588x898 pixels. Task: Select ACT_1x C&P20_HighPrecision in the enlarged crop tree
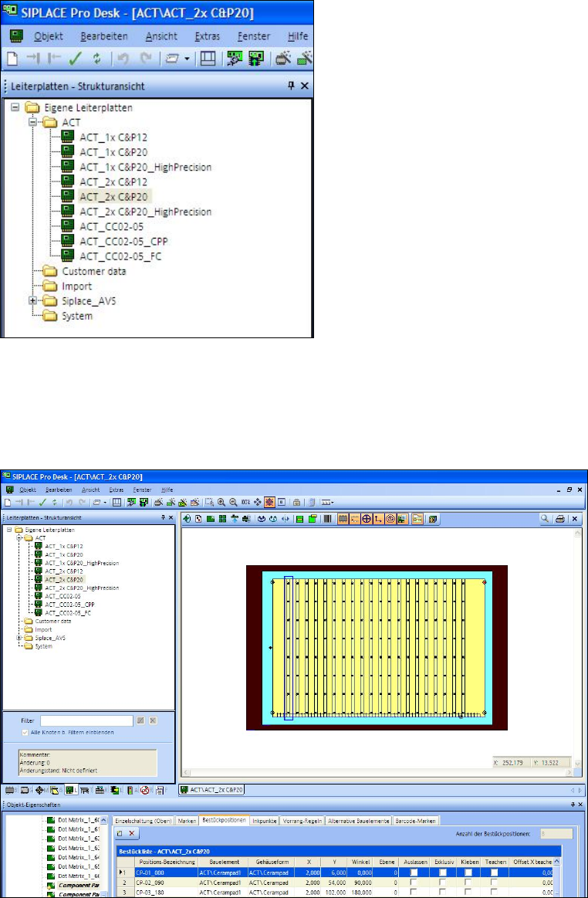145,168
